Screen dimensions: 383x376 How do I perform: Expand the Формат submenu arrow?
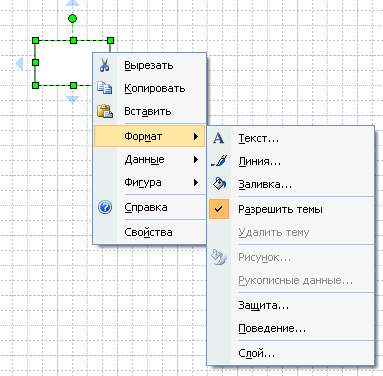point(196,136)
